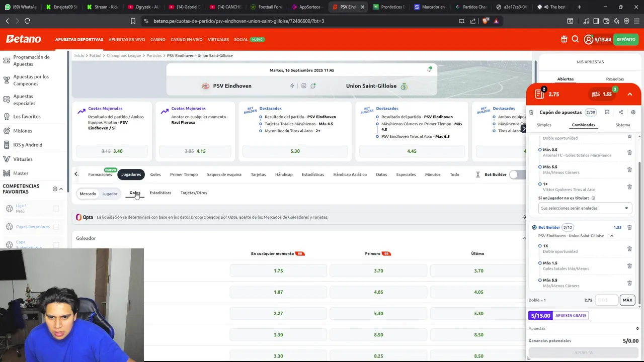Screen dimensions: 644x362
Task: Open Champions League breadcrumb link
Action: (124, 55)
